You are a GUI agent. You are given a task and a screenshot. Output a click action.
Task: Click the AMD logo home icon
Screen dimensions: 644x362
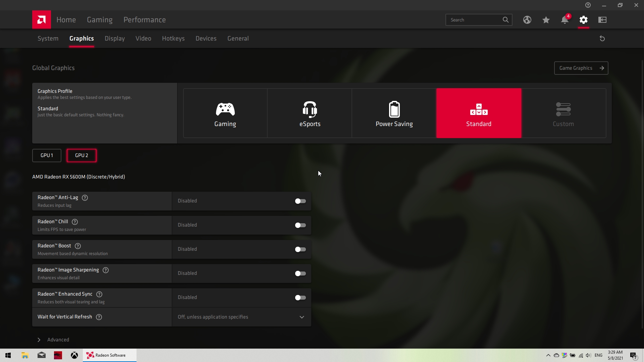point(42,20)
